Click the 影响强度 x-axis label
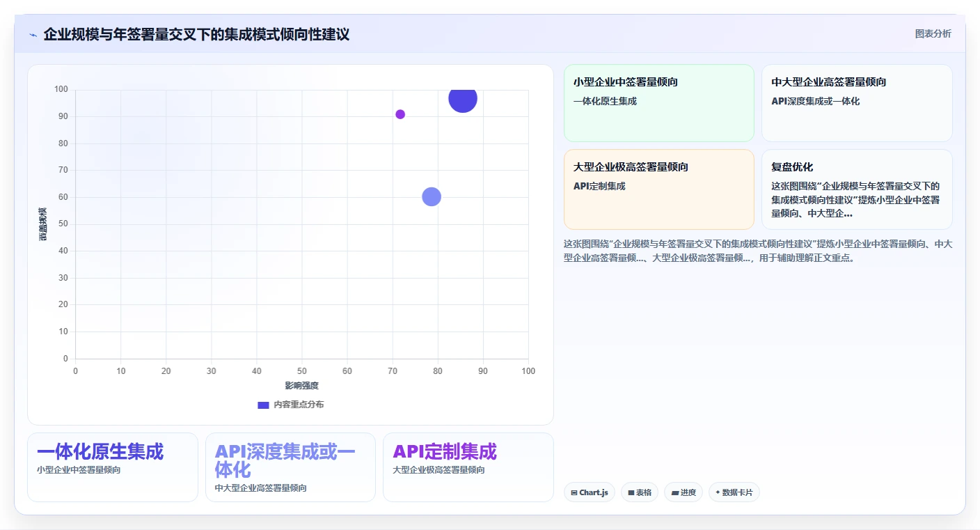Screen dimensions: 980x530 pyautogui.click(x=301, y=386)
